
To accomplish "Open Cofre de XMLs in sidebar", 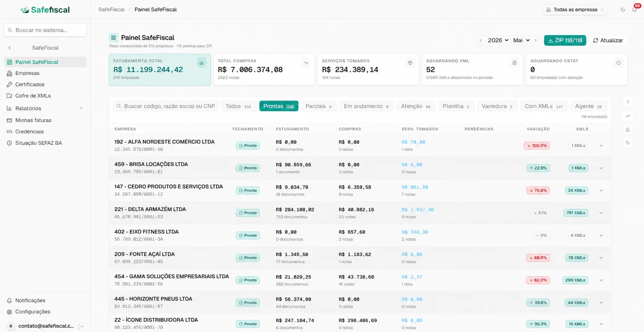I will point(45,96).
